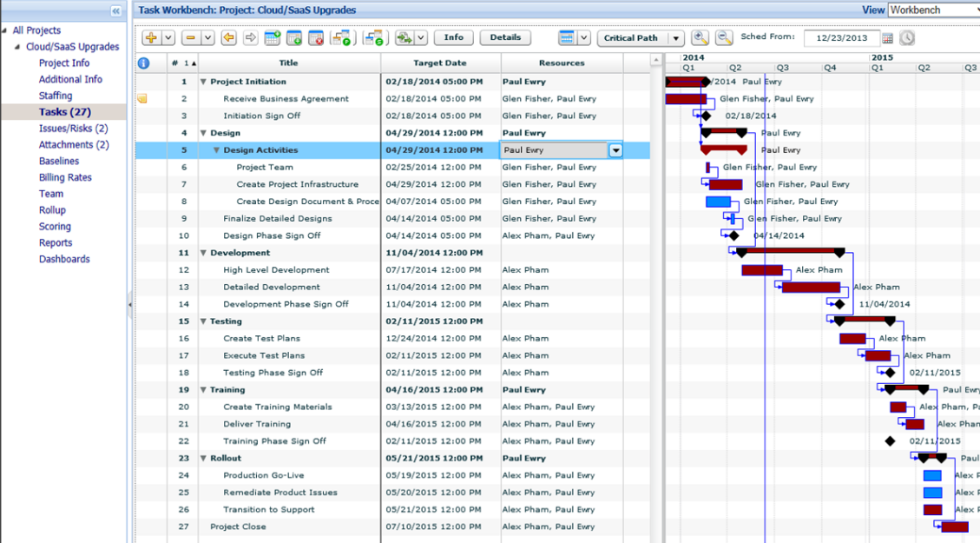The image size is (980, 543).
Task: Click the blue info icon in column header
Action: tap(144, 63)
